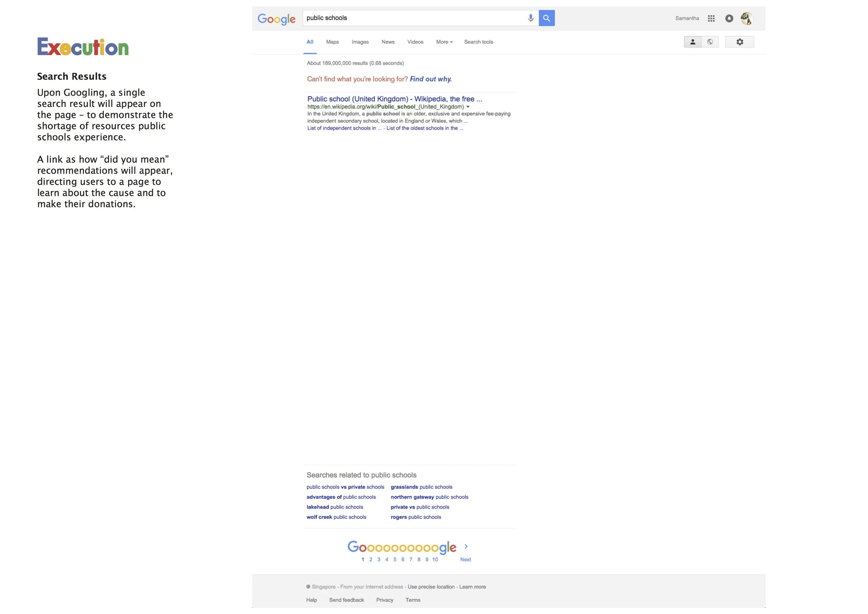Expand the More dropdown menu
Image resolution: width=868 pixels, height=614 pixels.
[444, 42]
